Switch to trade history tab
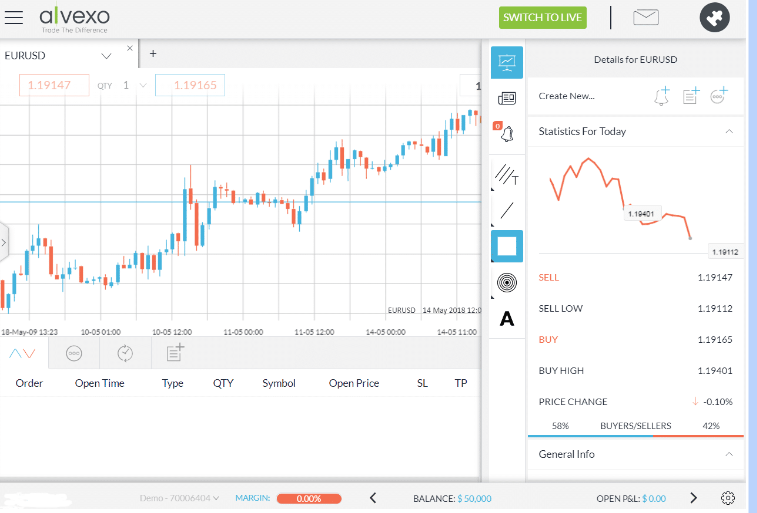This screenshot has height=513, width=757. [x=125, y=353]
